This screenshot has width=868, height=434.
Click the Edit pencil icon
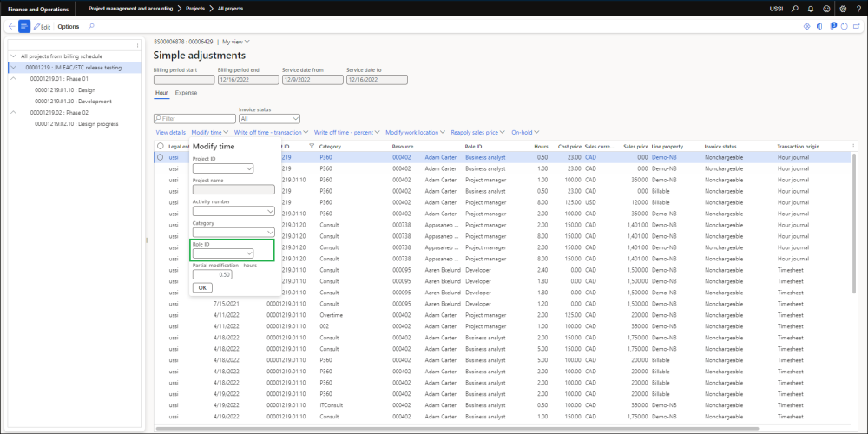click(36, 27)
